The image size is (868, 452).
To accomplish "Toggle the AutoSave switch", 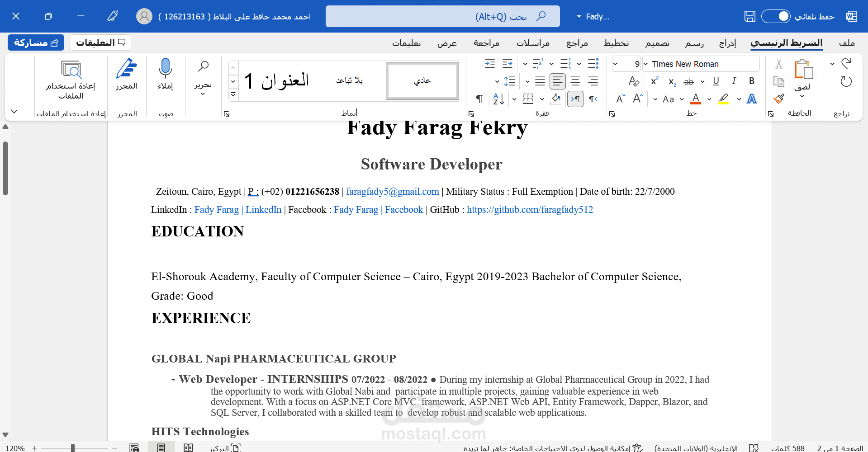I will (776, 16).
